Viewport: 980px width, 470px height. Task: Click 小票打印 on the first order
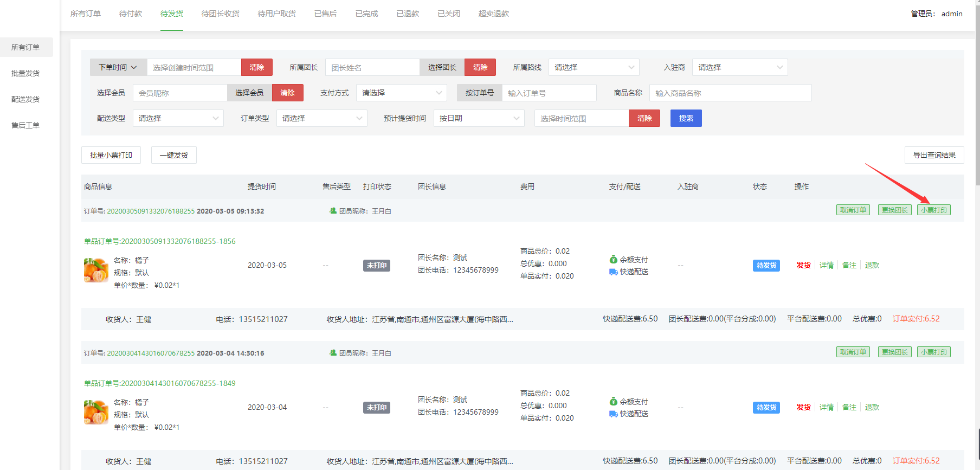(933, 210)
